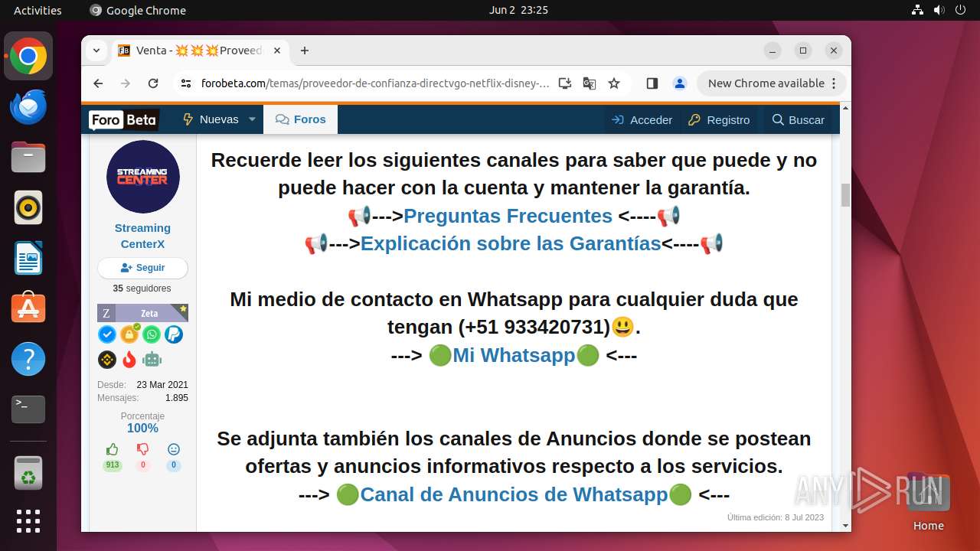Click the thumbs-down negative rating icon
Viewport: 980px width, 551px height.
point(142,449)
